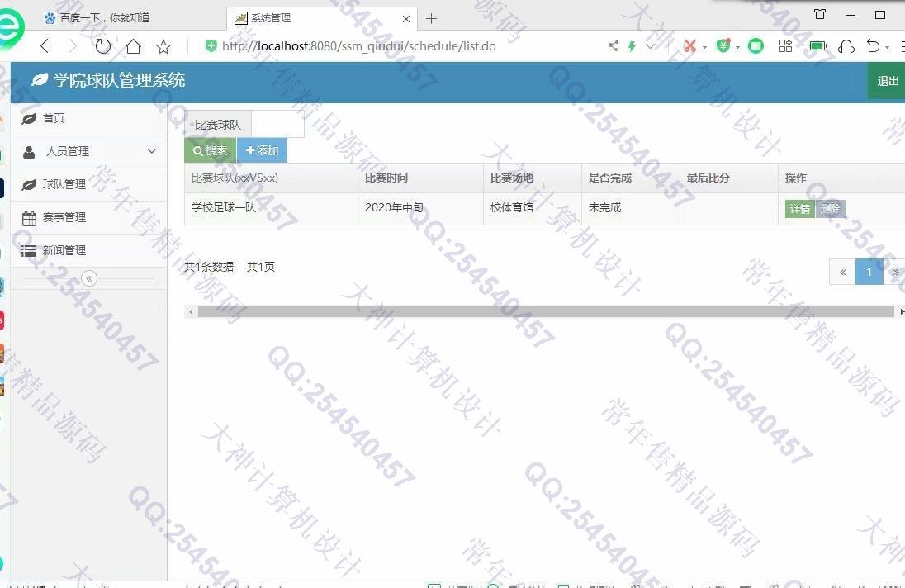Image resolution: width=905 pixels, height=588 pixels.
Task: Click the horizontal scrollbar track
Action: click(x=546, y=311)
